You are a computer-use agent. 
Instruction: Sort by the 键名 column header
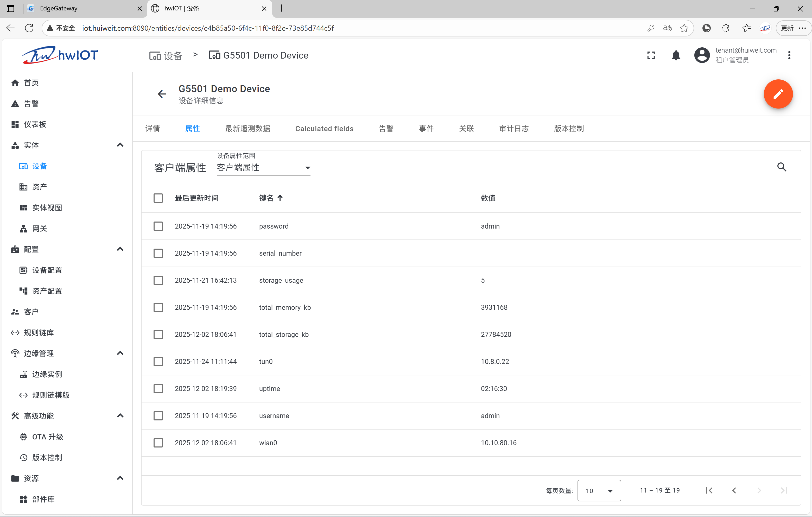pos(266,198)
